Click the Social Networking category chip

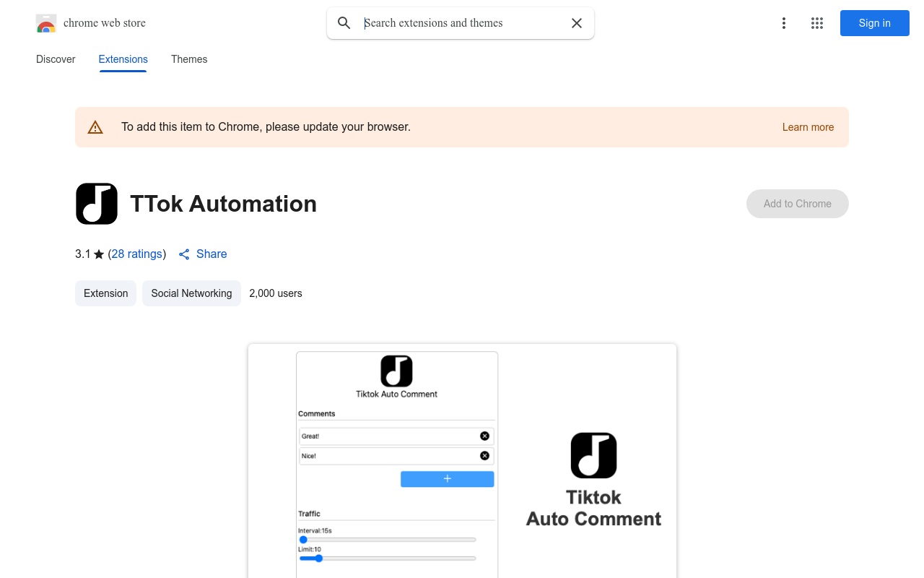(191, 293)
